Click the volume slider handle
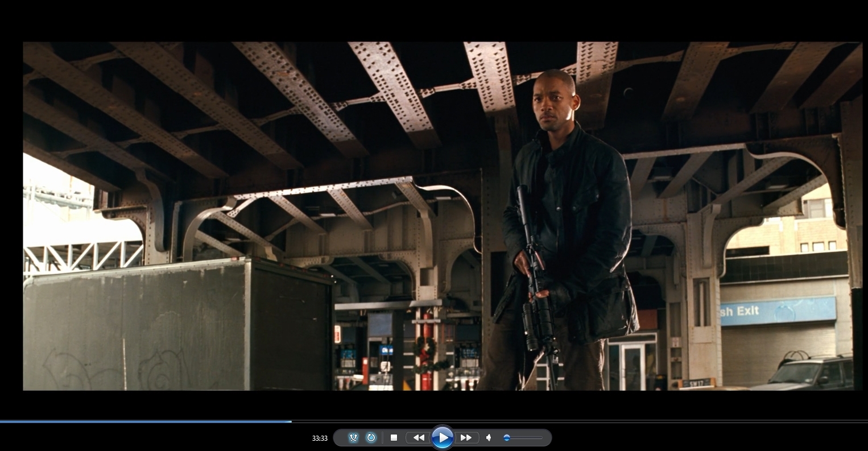The height and width of the screenshot is (451, 868). pyautogui.click(x=507, y=437)
